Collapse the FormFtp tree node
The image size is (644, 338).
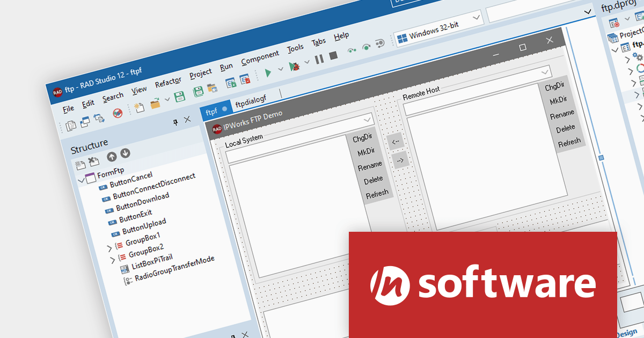click(81, 180)
